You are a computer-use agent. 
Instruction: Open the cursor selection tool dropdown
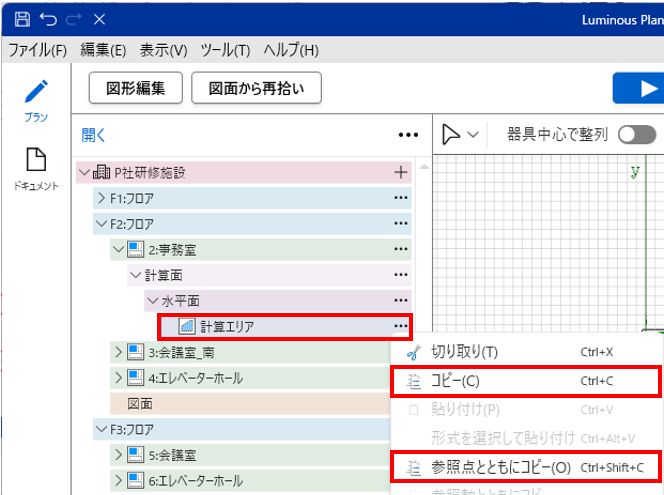(x=461, y=135)
